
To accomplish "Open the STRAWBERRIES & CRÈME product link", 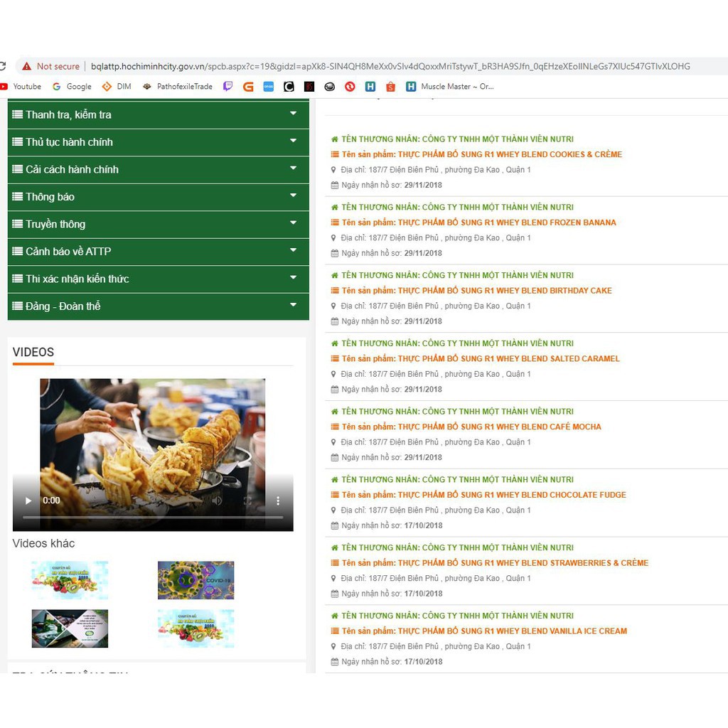I will (x=495, y=563).
